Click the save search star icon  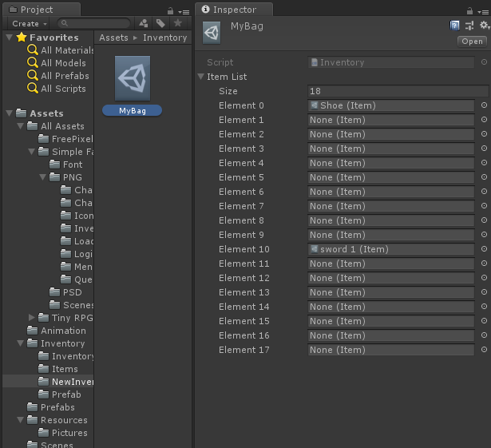click(x=178, y=23)
